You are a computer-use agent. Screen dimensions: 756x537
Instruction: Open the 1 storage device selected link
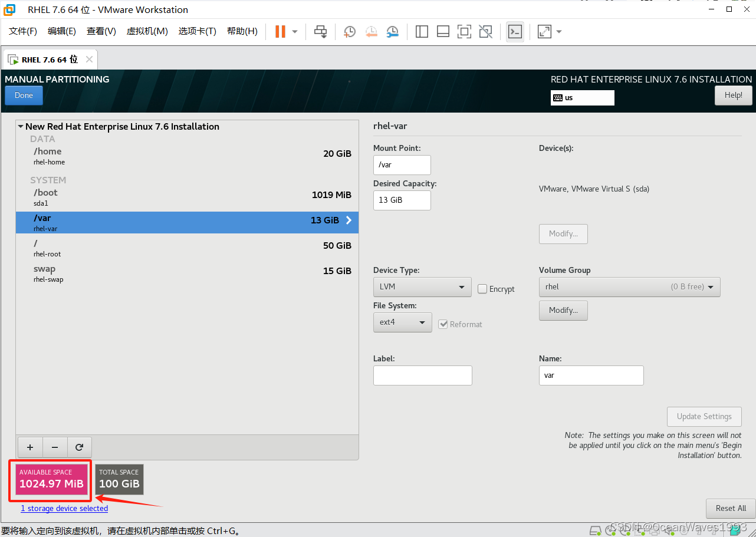pos(64,509)
